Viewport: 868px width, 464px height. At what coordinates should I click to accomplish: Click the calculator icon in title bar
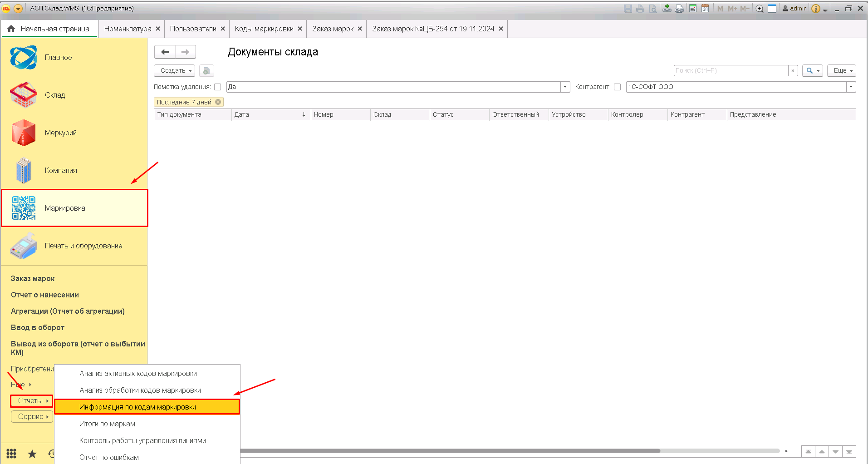point(693,8)
